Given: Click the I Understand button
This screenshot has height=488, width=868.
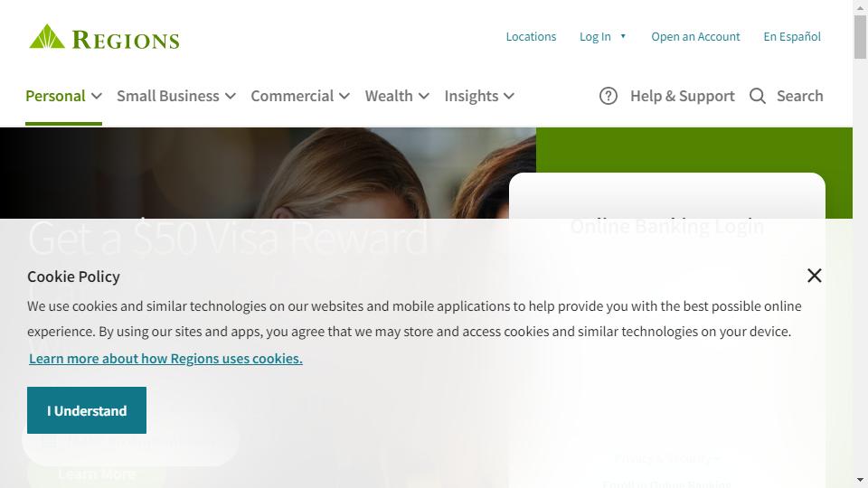Looking at the screenshot, I should click(x=87, y=410).
